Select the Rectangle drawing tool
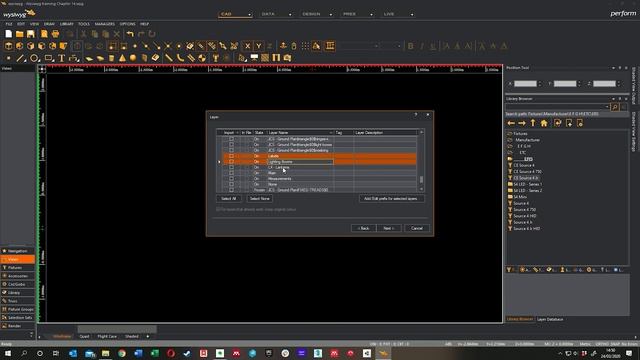Viewport: 640px width, 360px height. (x=49, y=58)
